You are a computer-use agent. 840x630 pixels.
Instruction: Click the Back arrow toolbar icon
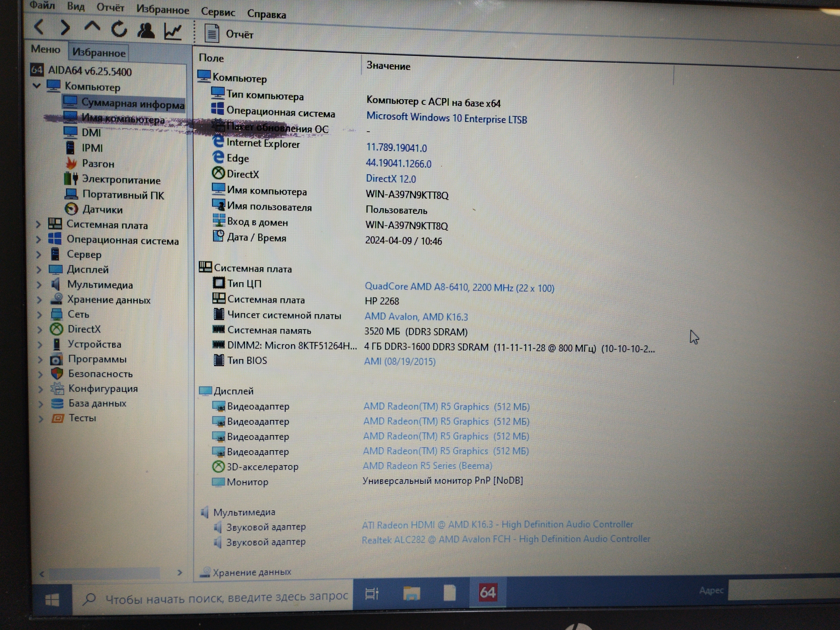(39, 27)
